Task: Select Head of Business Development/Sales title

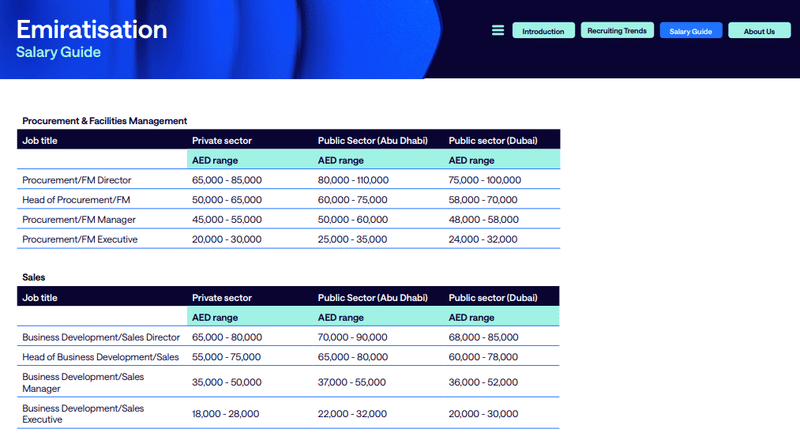Action: pyautogui.click(x=100, y=357)
